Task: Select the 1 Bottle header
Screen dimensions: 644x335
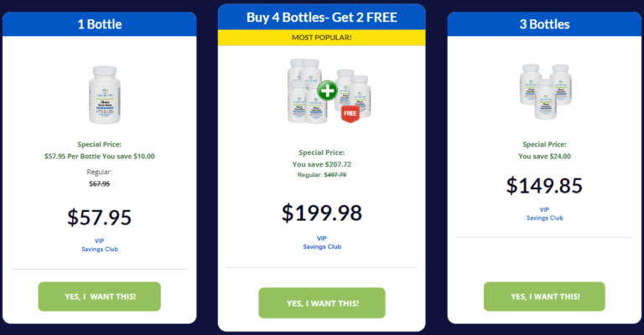Action: 99,24
